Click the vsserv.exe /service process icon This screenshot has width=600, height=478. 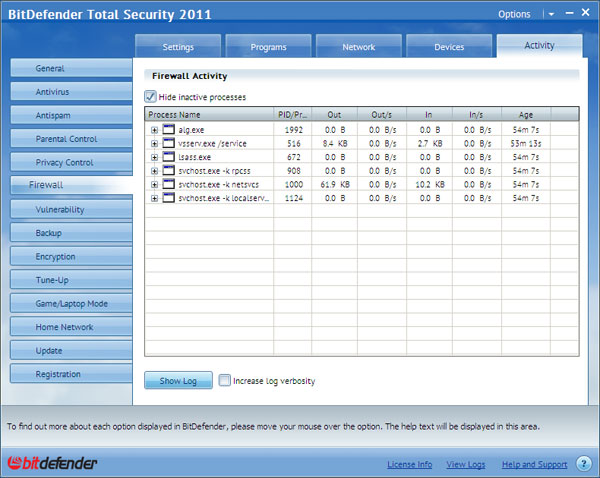(x=168, y=143)
